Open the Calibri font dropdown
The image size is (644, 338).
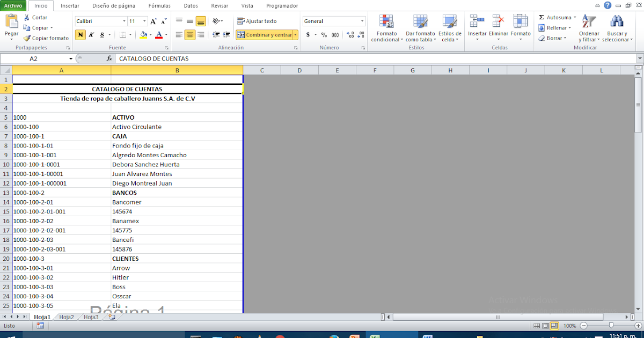tap(123, 21)
